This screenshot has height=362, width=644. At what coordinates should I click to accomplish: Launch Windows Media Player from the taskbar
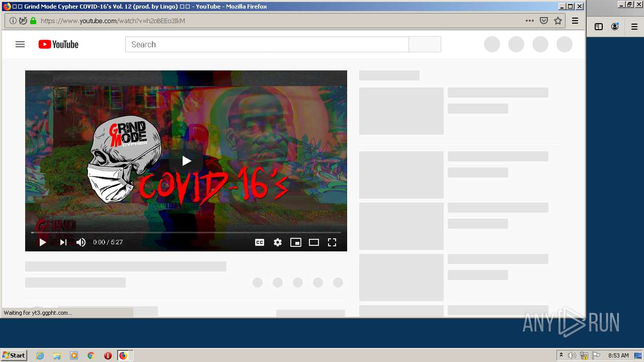click(x=74, y=355)
